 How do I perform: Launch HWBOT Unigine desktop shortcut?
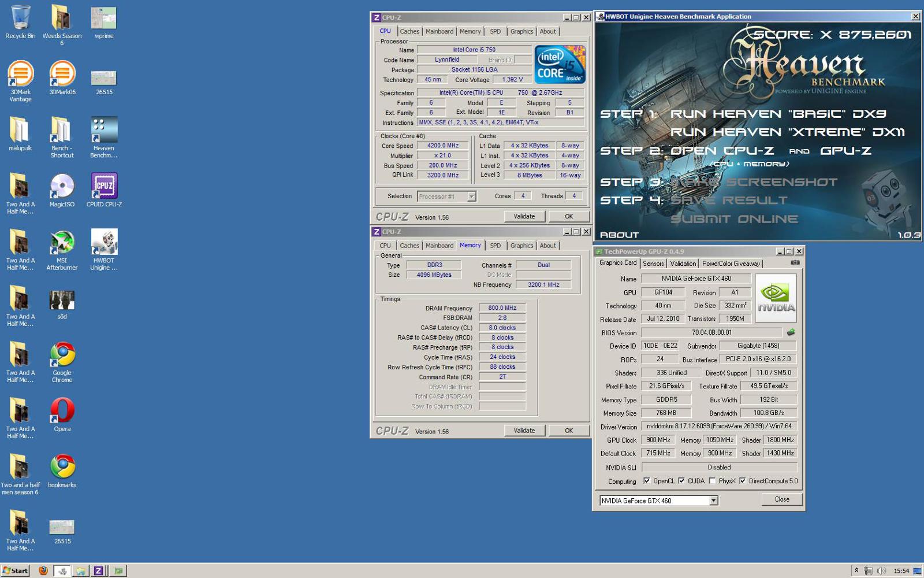point(104,249)
